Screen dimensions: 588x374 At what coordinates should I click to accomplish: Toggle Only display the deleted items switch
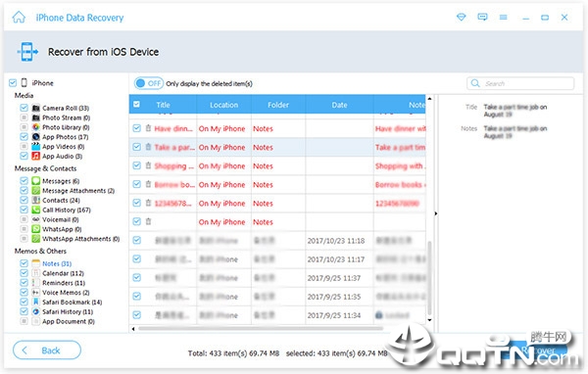click(149, 83)
